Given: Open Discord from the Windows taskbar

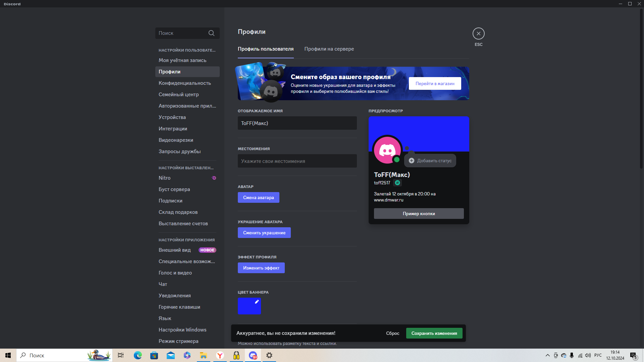Looking at the screenshot, I should pos(253,355).
